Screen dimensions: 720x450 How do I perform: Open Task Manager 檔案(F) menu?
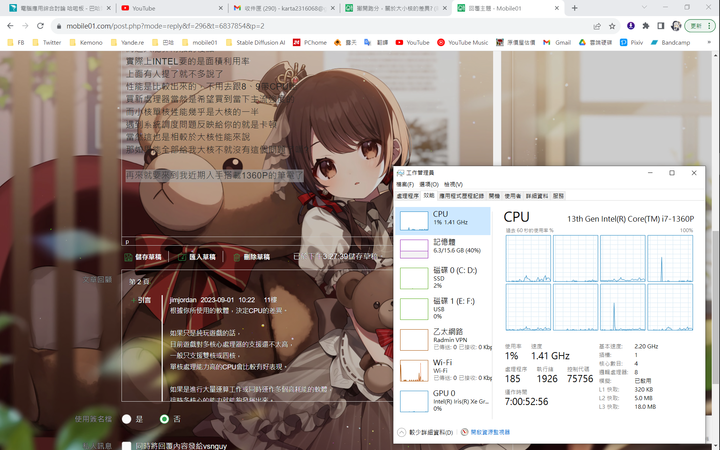pos(405,184)
